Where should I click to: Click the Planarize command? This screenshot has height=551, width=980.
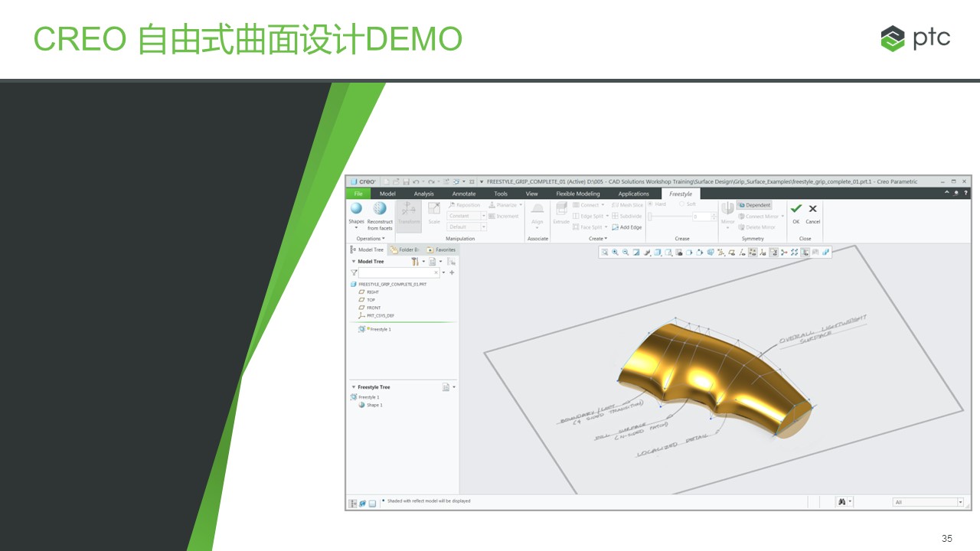(x=505, y=205)
